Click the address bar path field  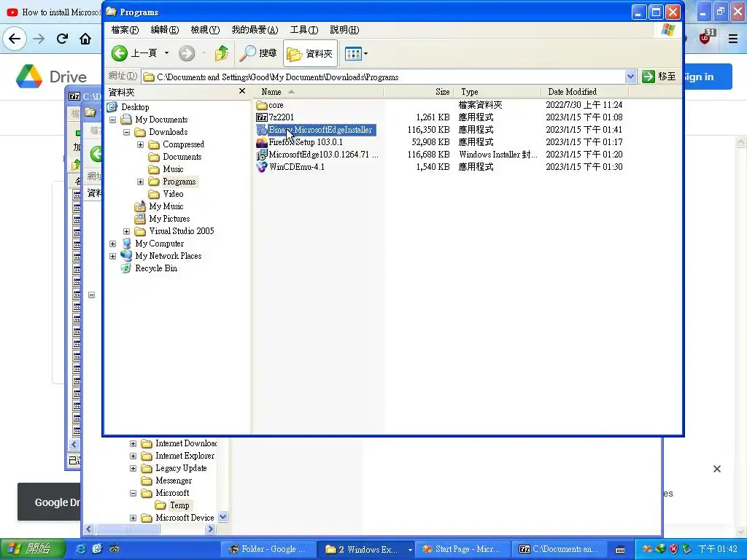coord(384,77)
